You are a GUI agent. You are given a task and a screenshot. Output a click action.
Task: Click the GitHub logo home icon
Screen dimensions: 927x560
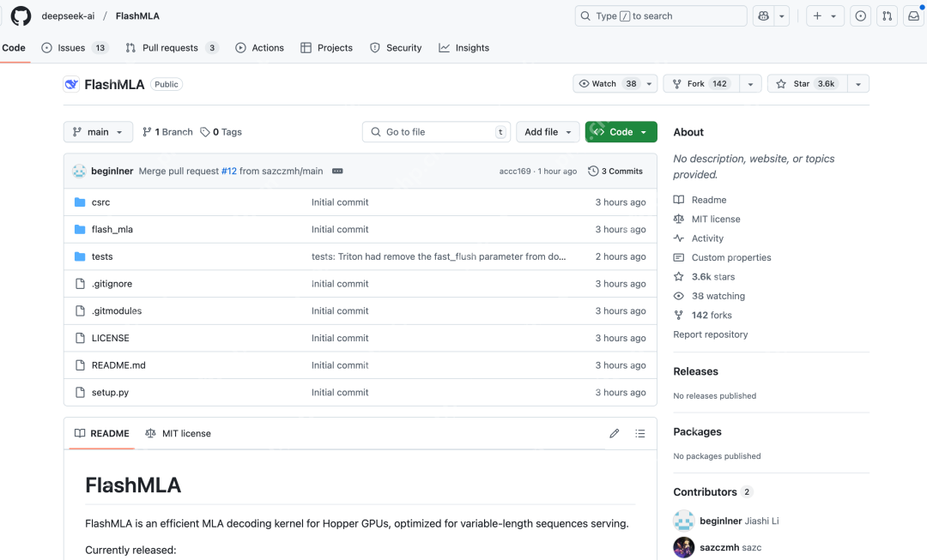(x=21, y=16)
